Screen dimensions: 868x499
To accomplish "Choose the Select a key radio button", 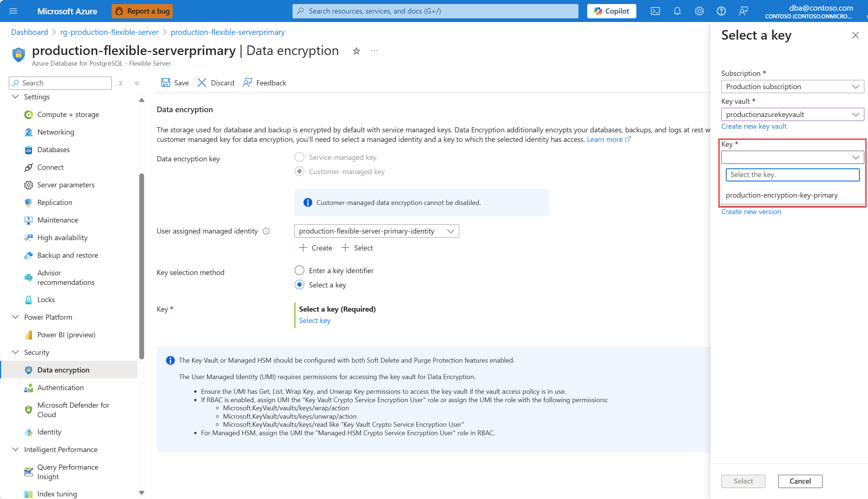I will tap(299, 285).
